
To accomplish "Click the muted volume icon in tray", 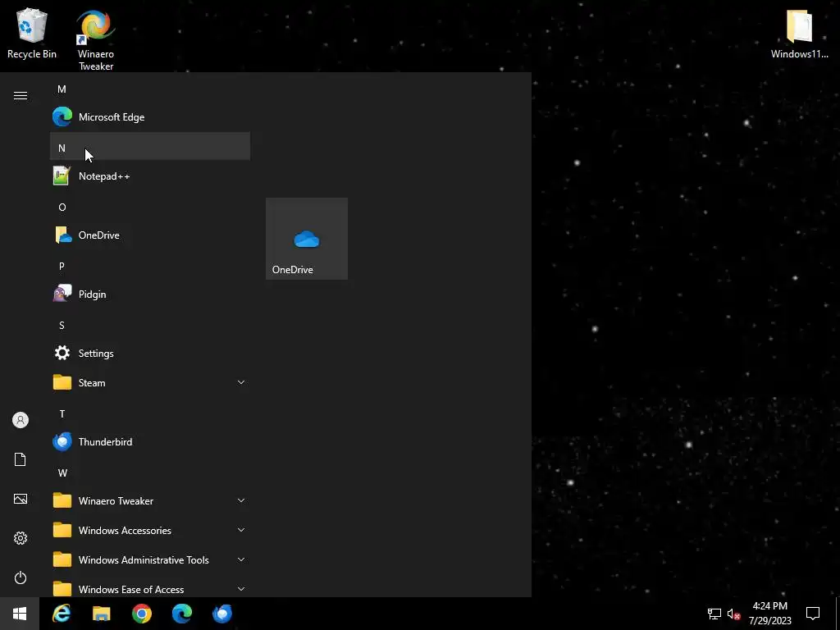I will pyautogui.click(x=733, y=614).
